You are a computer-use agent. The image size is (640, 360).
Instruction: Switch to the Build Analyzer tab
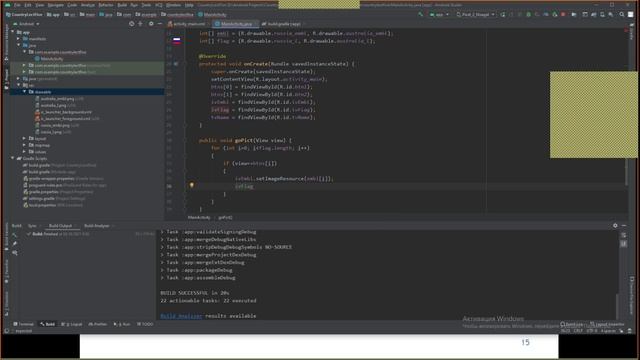(x=97, y=226)
